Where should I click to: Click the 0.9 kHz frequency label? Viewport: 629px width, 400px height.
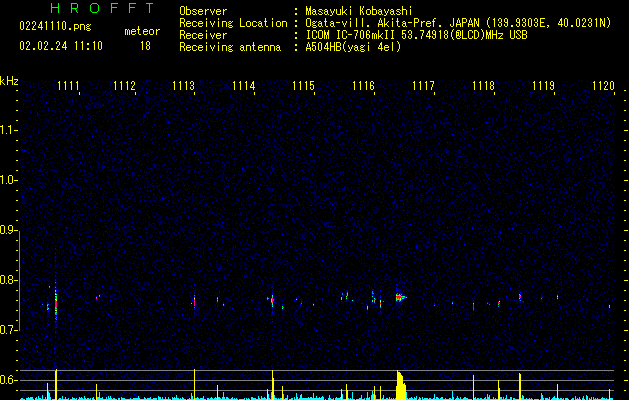tap(8, 230)
